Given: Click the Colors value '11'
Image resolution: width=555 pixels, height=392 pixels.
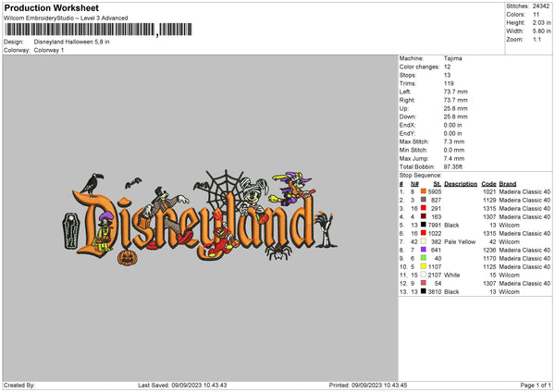Looking at the screenshot, I should [x=536, y=15].
